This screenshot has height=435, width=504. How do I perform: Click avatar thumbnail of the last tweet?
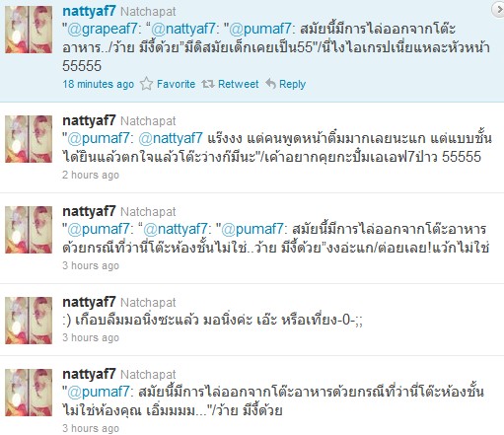point(29,393)
